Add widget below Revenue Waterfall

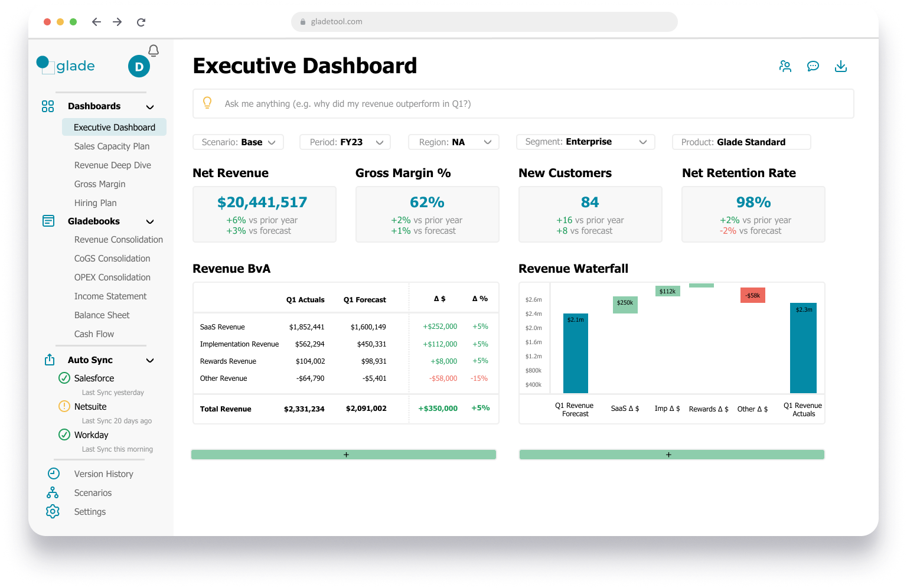coord(671,455)
